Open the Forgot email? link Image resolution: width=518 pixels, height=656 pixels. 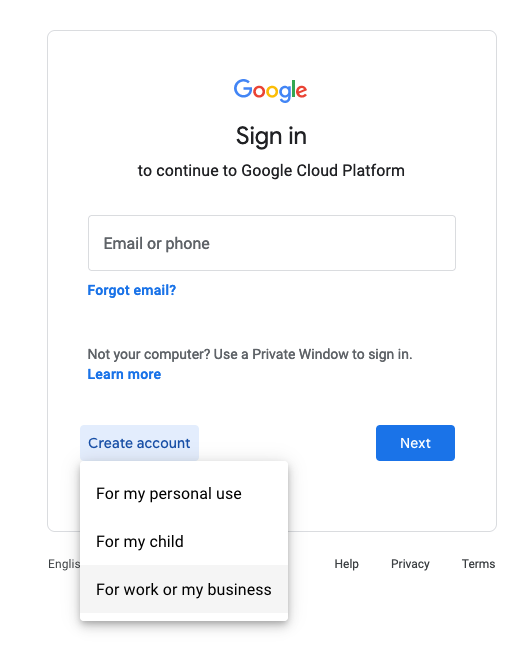(132, 290)
